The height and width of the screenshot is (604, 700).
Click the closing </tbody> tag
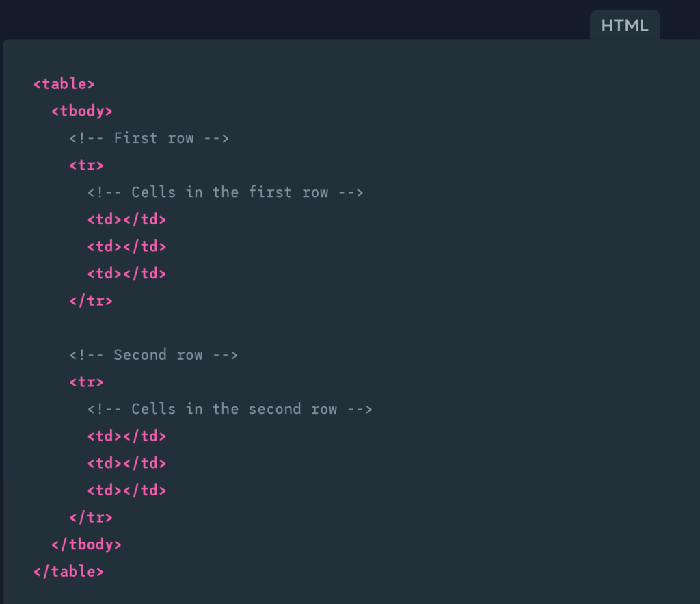(86, 544)
